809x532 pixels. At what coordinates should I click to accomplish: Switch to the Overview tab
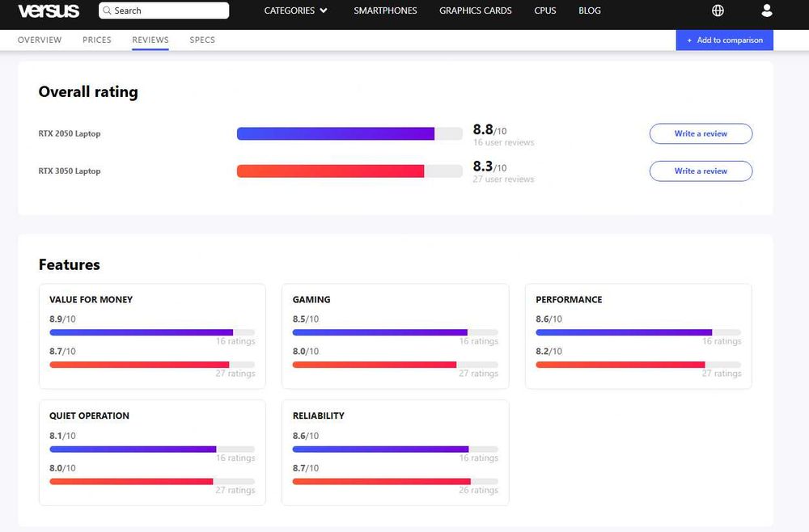[40, 40]
